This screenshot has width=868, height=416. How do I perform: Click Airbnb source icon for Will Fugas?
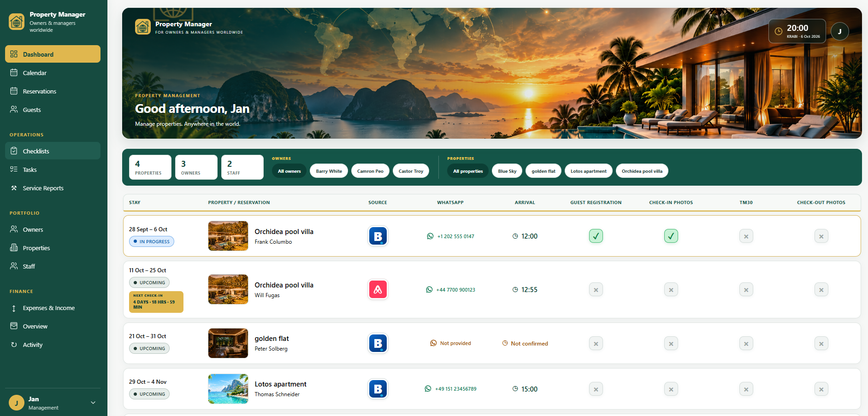tap(378, 290)
